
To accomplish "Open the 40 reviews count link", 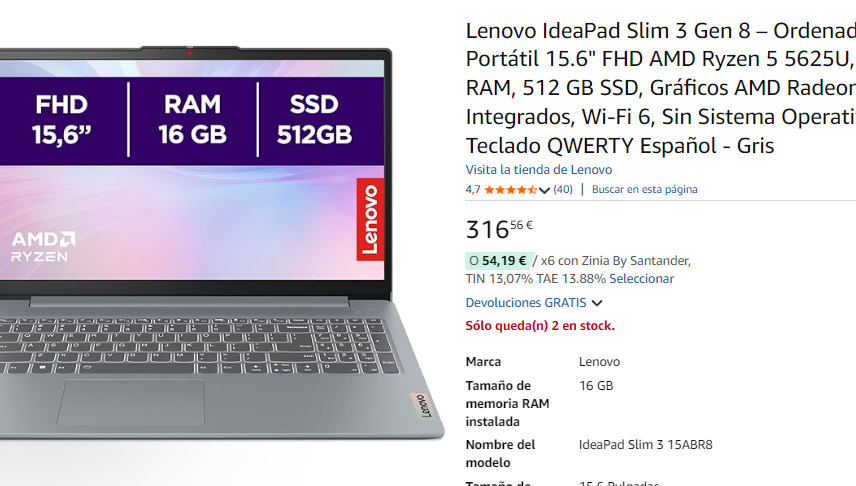I will coord(563,189).
